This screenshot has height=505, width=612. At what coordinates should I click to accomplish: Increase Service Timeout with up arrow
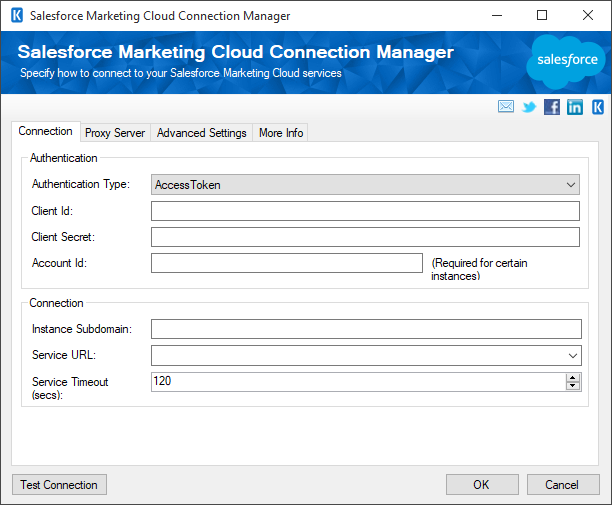pyautogui.click(x=573, y=377)
